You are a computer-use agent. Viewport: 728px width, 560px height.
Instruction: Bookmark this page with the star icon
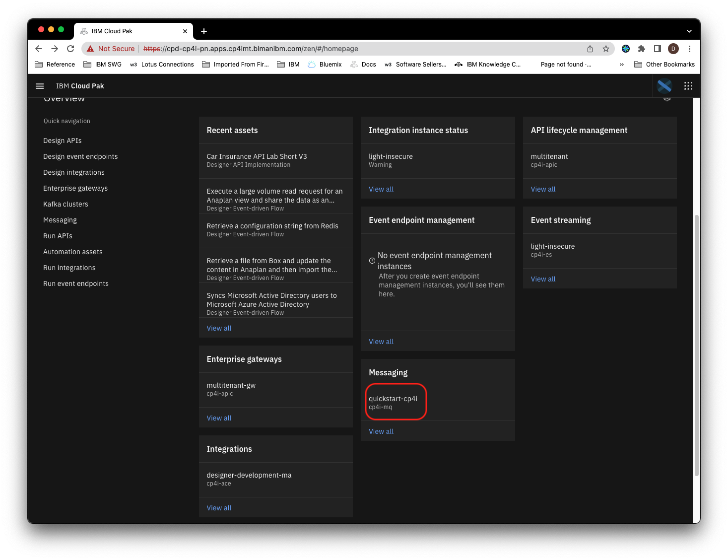click(x=605, y=49)
